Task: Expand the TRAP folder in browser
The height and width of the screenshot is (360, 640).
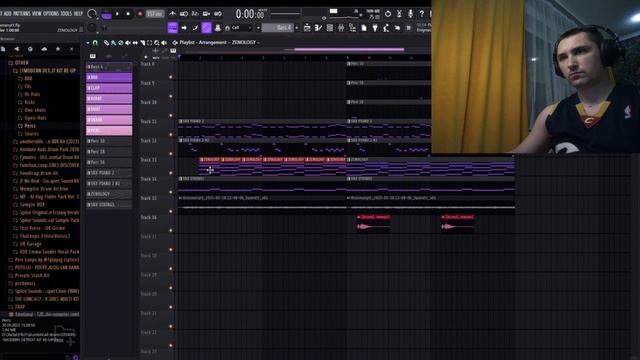Action: pyautogui.click(x=17, y=307)
